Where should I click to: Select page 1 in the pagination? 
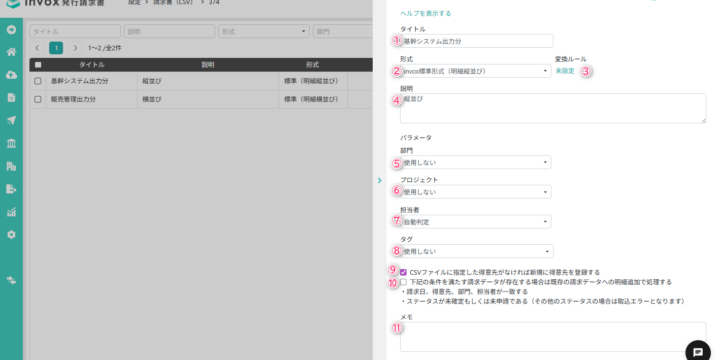[x=56, y=48]
